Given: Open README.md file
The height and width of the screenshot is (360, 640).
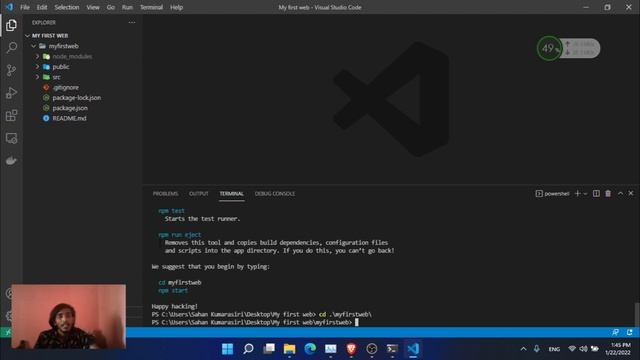Looking at the screenshot, I should pos(69,118).
